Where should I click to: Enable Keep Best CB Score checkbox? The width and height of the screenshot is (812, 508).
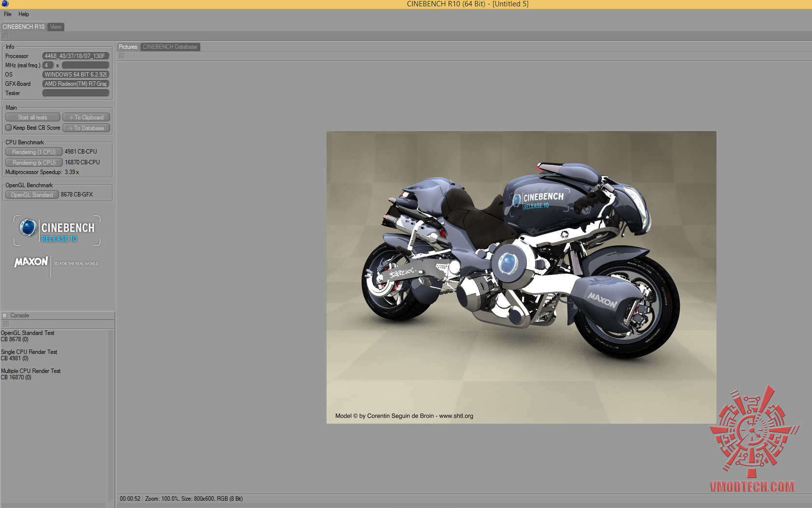[8, 128]
